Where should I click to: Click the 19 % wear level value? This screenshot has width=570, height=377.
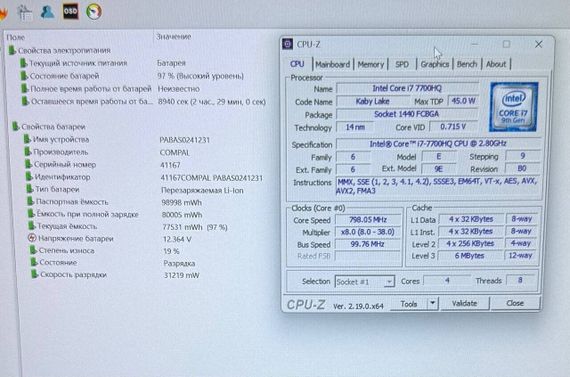(x=171, y=251)
